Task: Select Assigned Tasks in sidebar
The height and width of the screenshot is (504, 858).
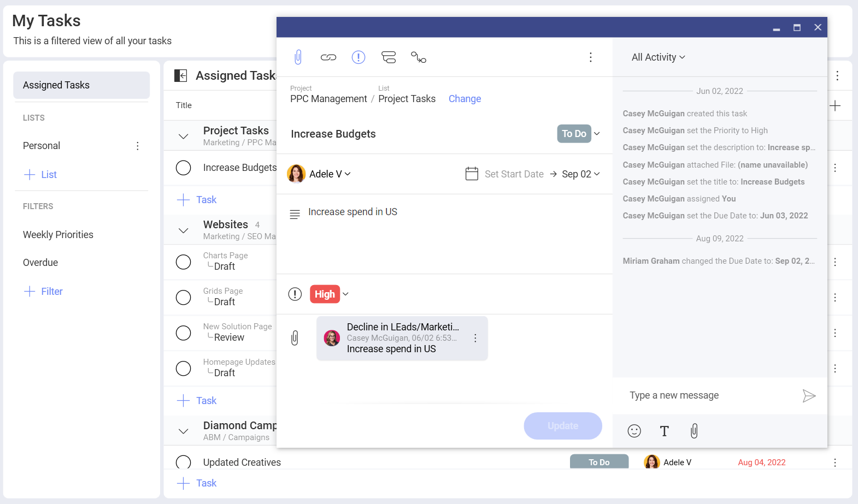Action: 81,85
